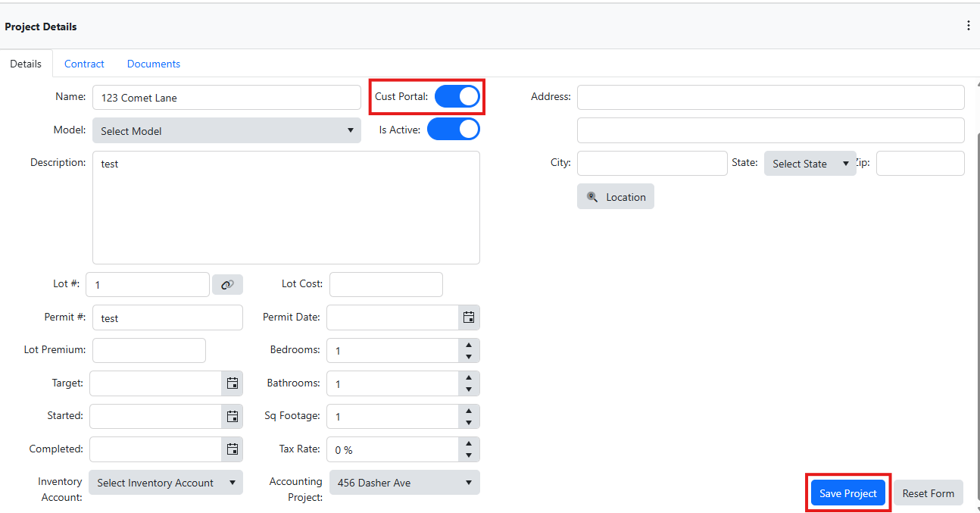Image resolution: width=980 pixels, height=513 pixels.
Task: Open the Started date calendar picker
Action: point(233,416)
